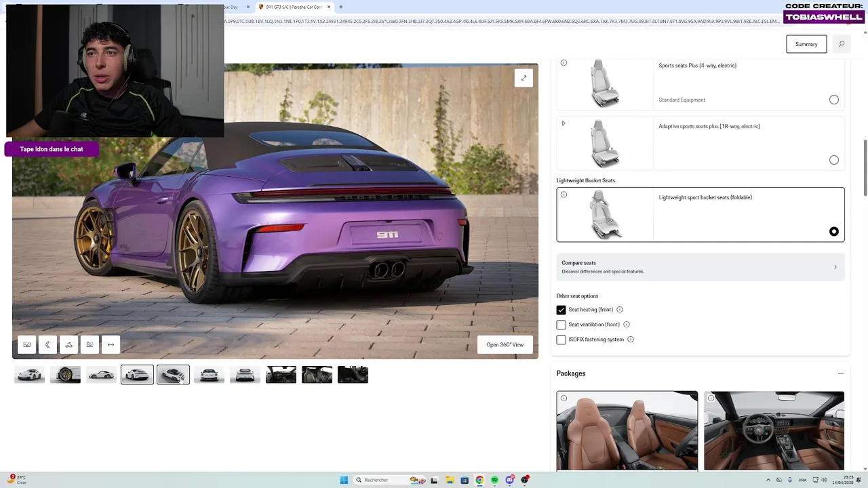Select the seventh rear view thumbnail

pos(245,375)
